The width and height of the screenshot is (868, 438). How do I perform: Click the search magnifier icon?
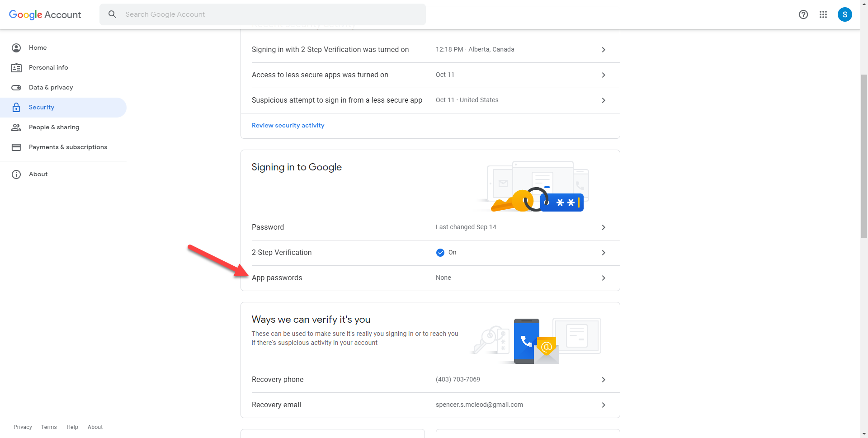coord(113,14)
